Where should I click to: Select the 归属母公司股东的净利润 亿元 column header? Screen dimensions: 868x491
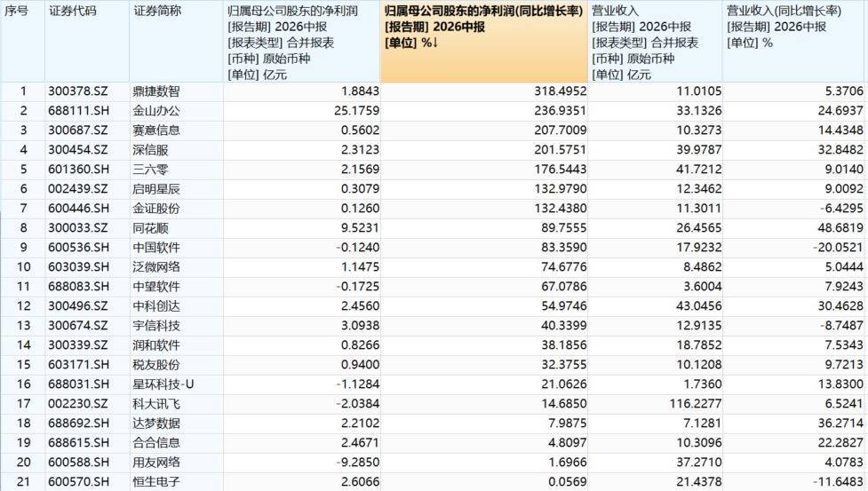tap(302, 42)
